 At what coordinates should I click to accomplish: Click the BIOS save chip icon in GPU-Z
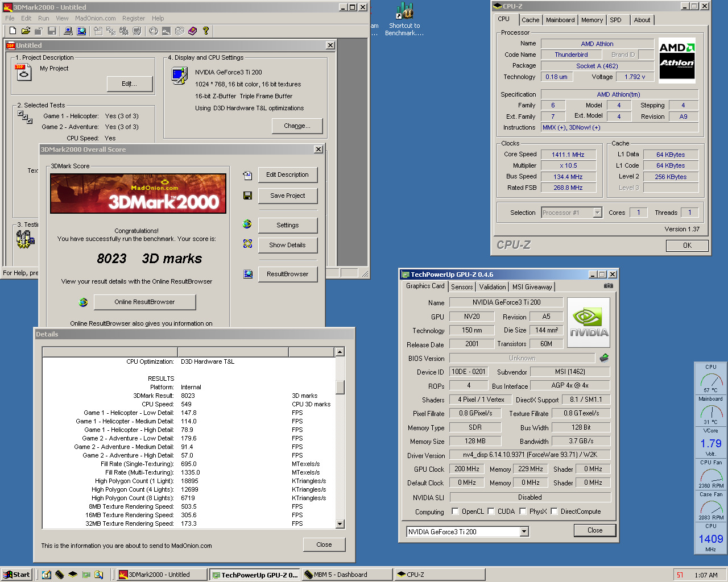pyautogui.click(x=604, y=358)
